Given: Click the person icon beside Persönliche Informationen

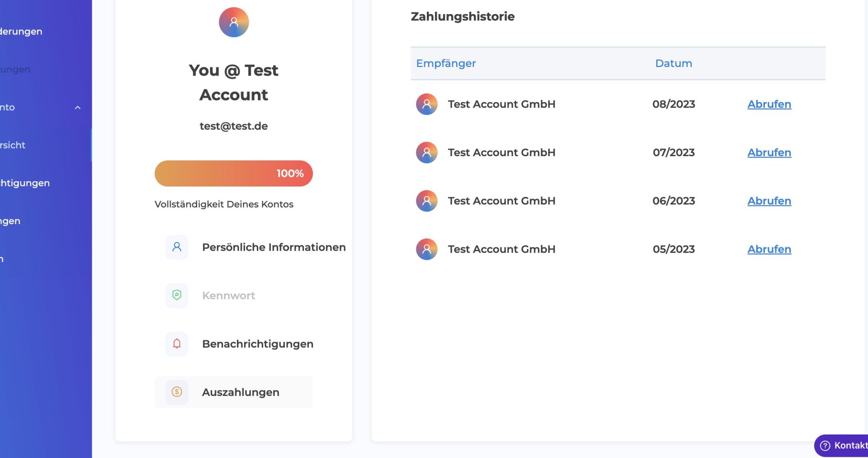Looking at the screenshot, I should pyautogui.click(x=177, y=247).
